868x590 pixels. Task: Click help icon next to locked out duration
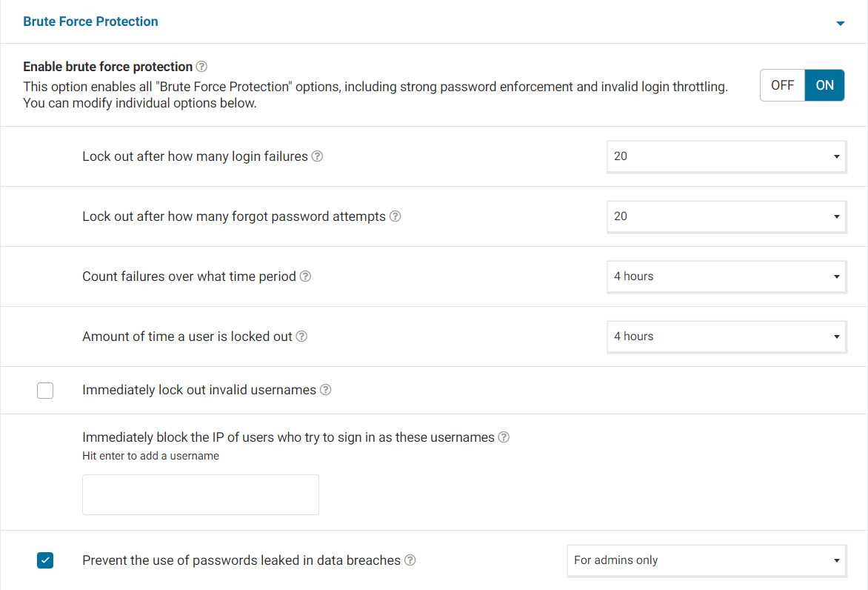pyautogui.click(x=301, y=337)
